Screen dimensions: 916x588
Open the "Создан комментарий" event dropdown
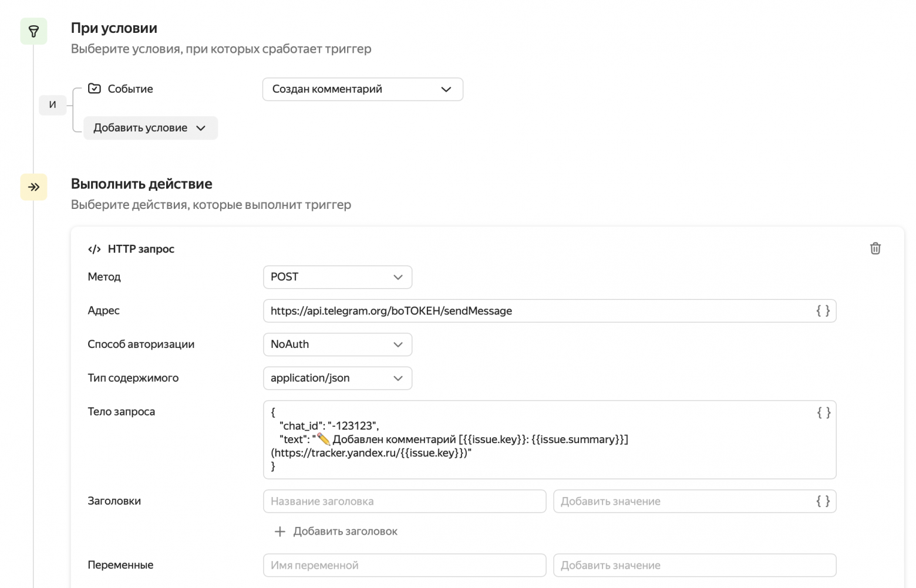point(362,89)
